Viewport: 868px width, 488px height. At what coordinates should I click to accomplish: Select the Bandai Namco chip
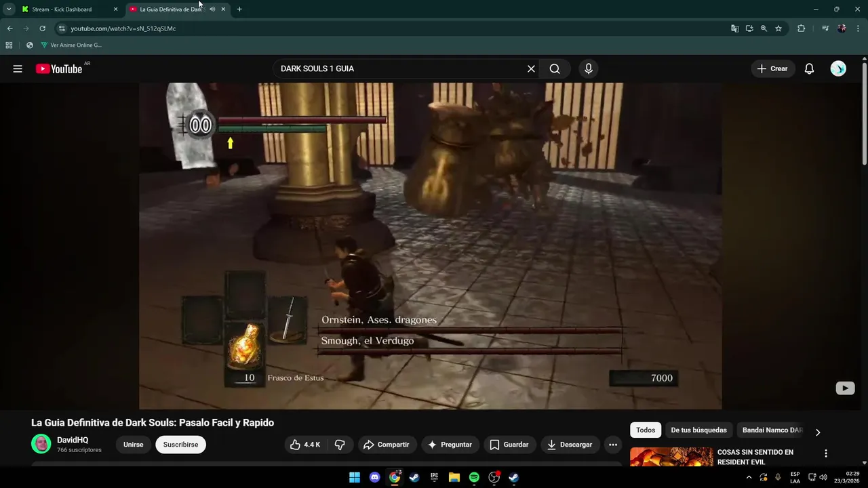772,430
